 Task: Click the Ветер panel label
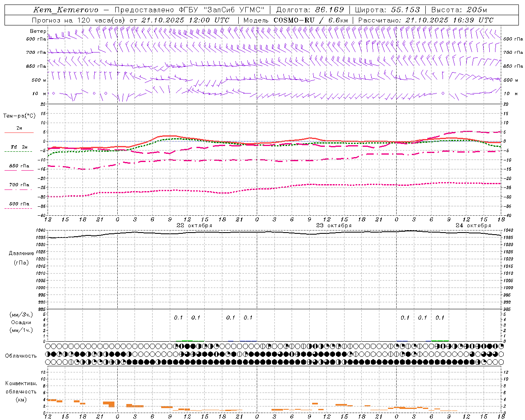[x=38, y=31]
